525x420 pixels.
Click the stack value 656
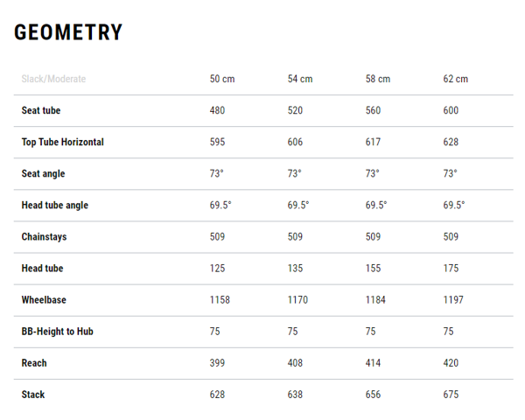tap(373, 395)
